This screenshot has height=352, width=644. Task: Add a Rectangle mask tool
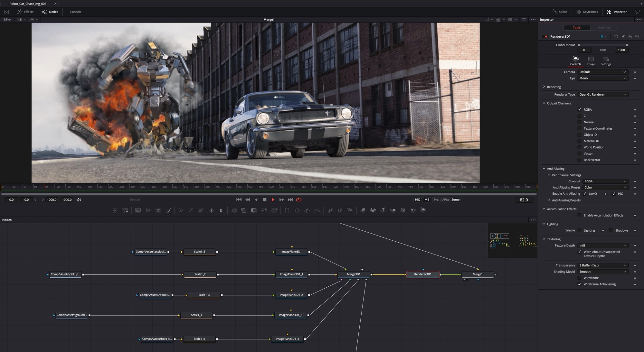pyautogui.click(x=287, y=210)
